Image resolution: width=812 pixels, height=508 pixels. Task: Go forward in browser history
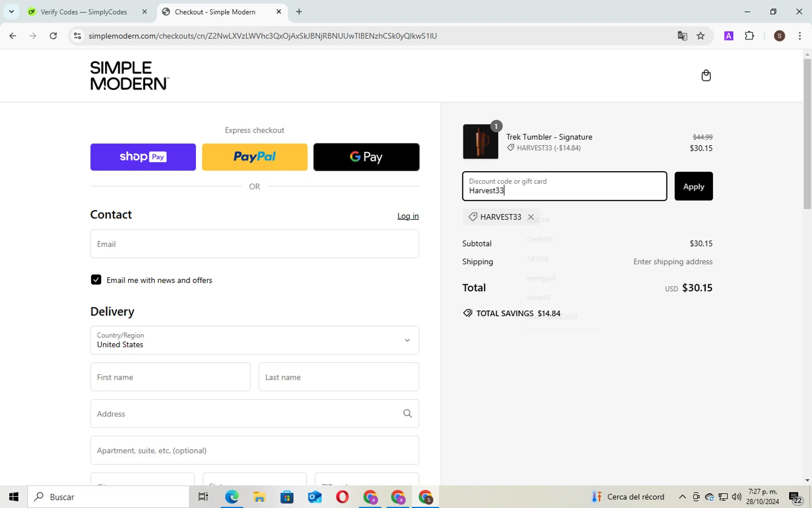[x=33, y=36]
